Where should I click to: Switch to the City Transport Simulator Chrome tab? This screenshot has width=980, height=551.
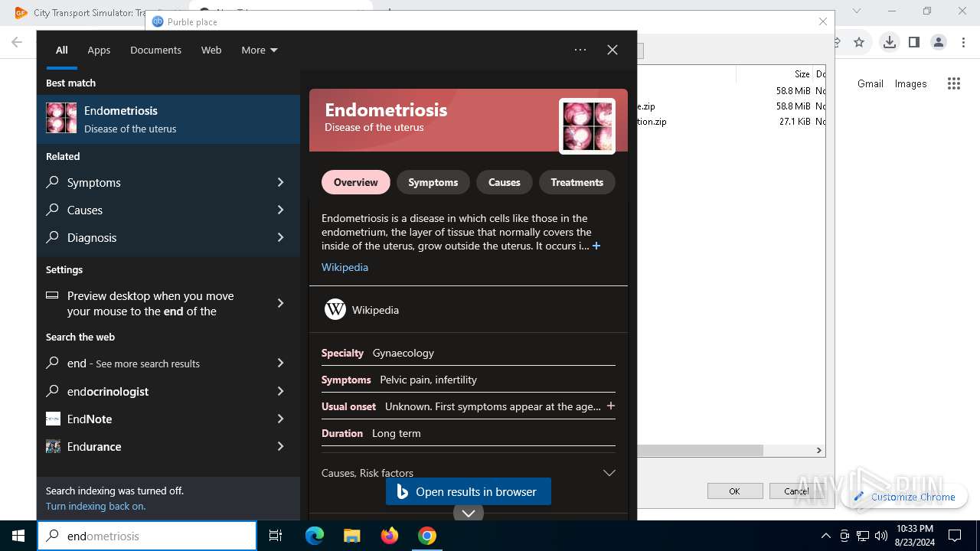(80, 12)
